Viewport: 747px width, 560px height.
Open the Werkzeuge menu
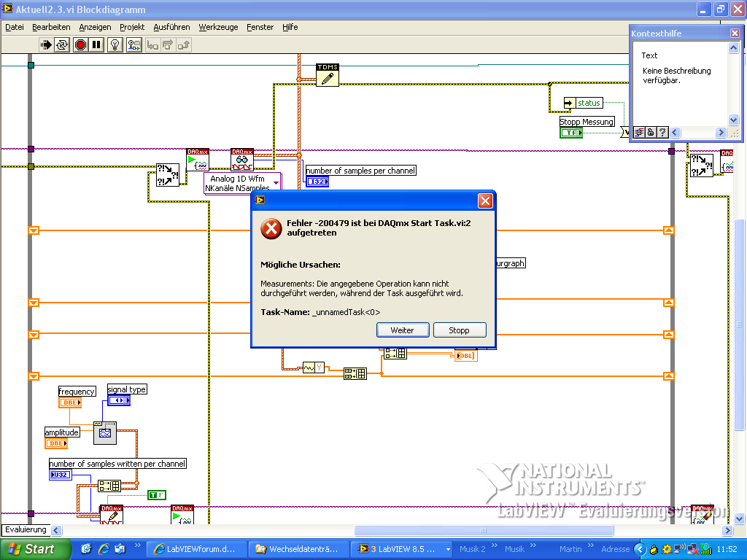pyautogui.click(x=218, y=27)
